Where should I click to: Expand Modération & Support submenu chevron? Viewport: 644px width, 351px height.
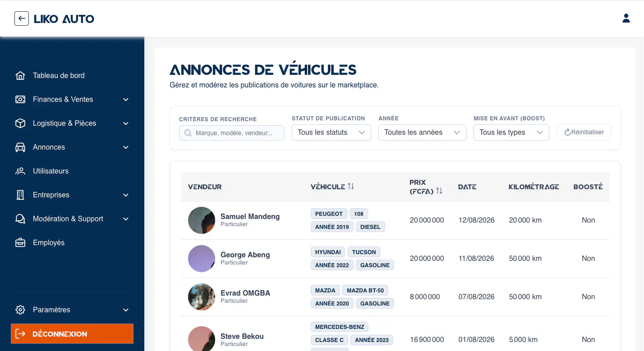pyautogui.click(x=126, y=219)
